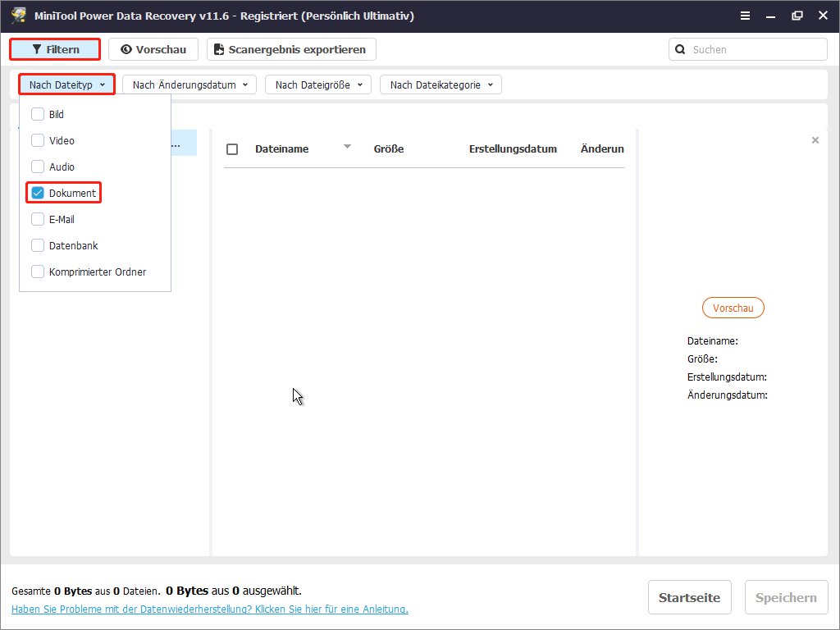Viewport: 840px width, 630px height.
Task: Click the orange Vorschau button in preview panel
Action: click(733, 308)
